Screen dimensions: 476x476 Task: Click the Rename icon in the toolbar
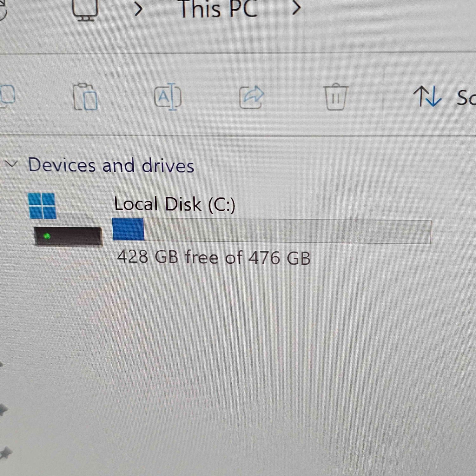168,96
